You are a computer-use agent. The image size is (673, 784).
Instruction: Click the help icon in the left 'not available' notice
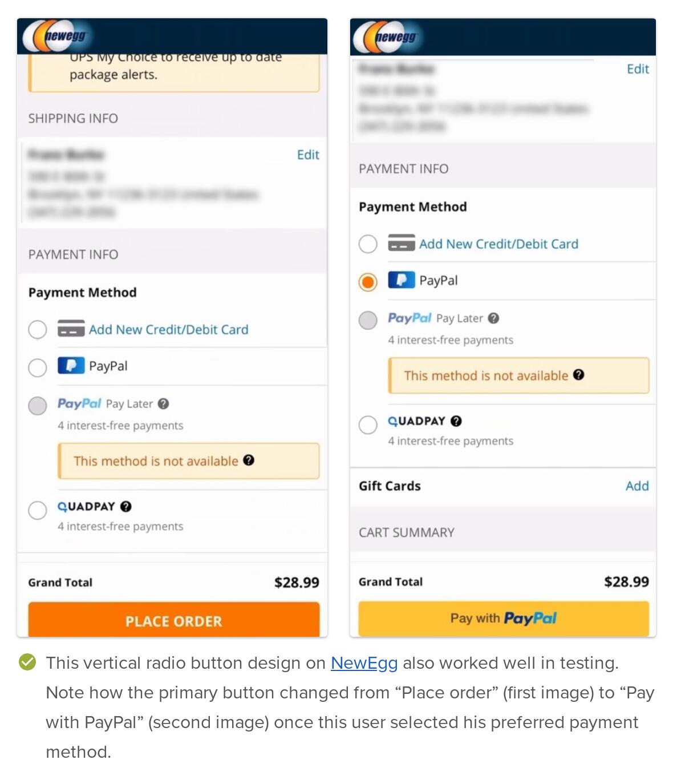click(249, 460)
